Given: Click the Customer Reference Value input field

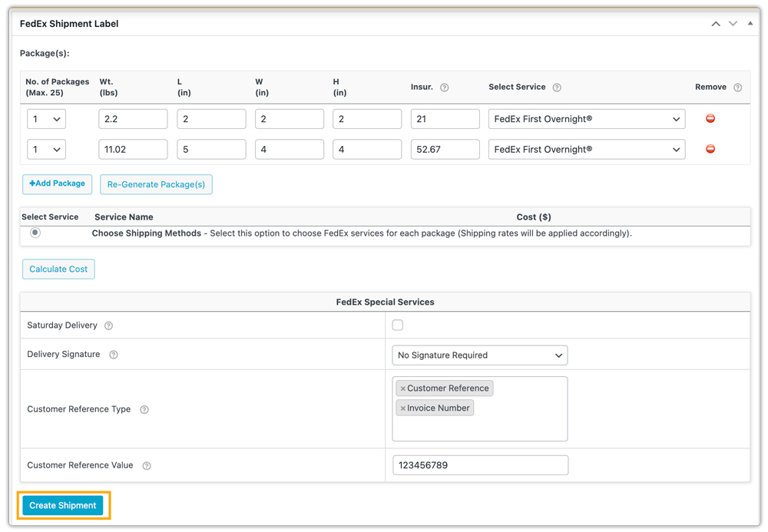Looking at the screenshot, I should click(480, 465).
